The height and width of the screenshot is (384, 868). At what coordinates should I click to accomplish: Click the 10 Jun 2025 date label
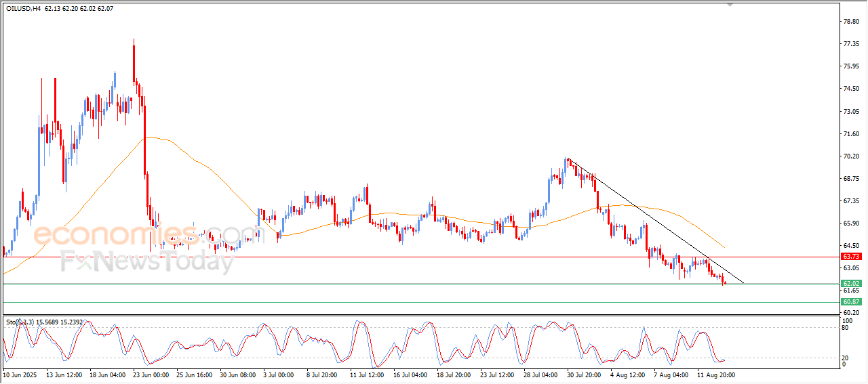19,374
